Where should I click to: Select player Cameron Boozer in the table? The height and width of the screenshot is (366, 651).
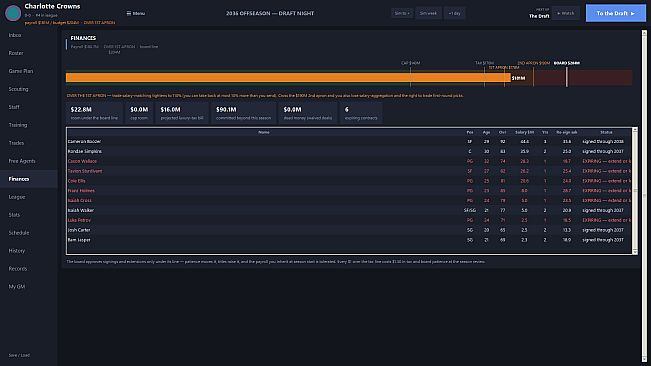[x=84, y=142]
